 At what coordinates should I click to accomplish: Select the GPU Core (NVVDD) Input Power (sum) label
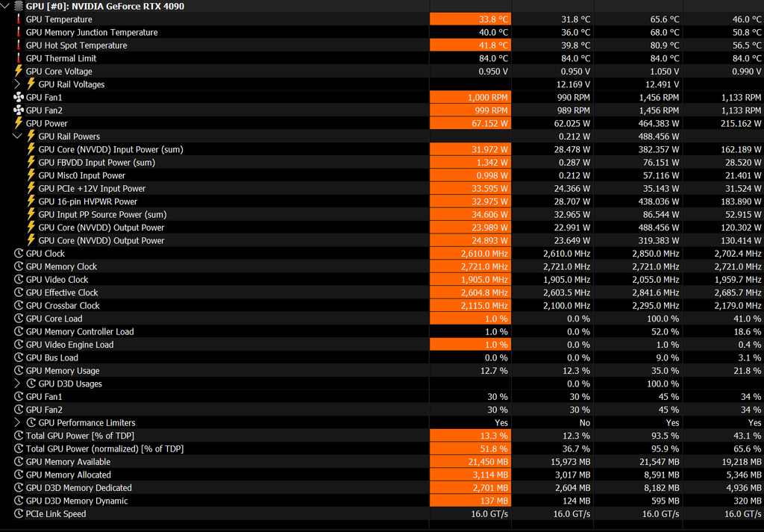(x=110, y=149)
